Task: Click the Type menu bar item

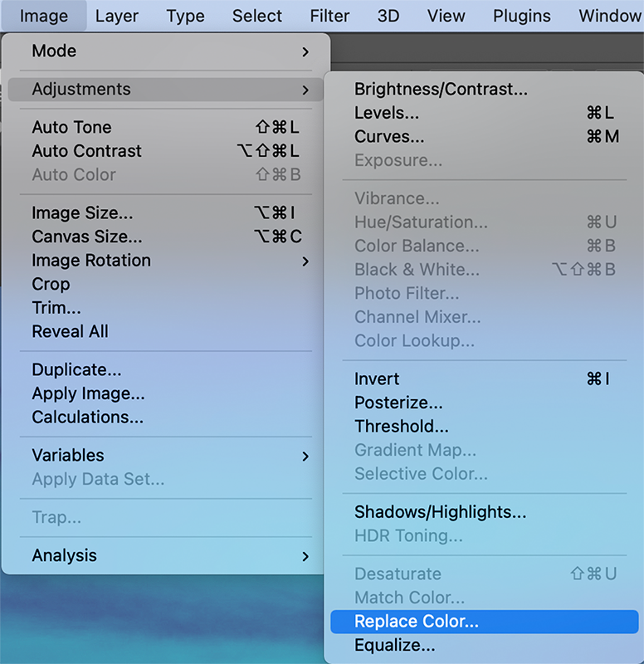Action: (x=185, y=16)
